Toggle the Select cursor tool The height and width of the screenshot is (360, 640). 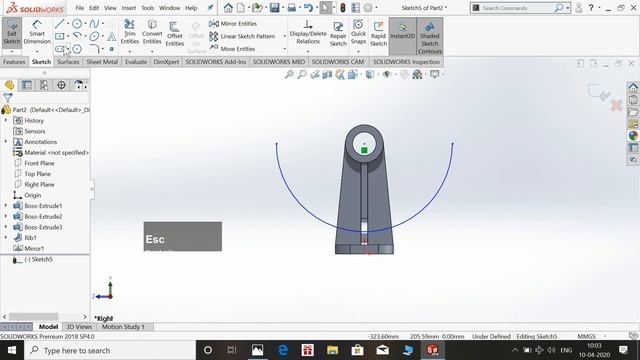(x=325, y=8)
